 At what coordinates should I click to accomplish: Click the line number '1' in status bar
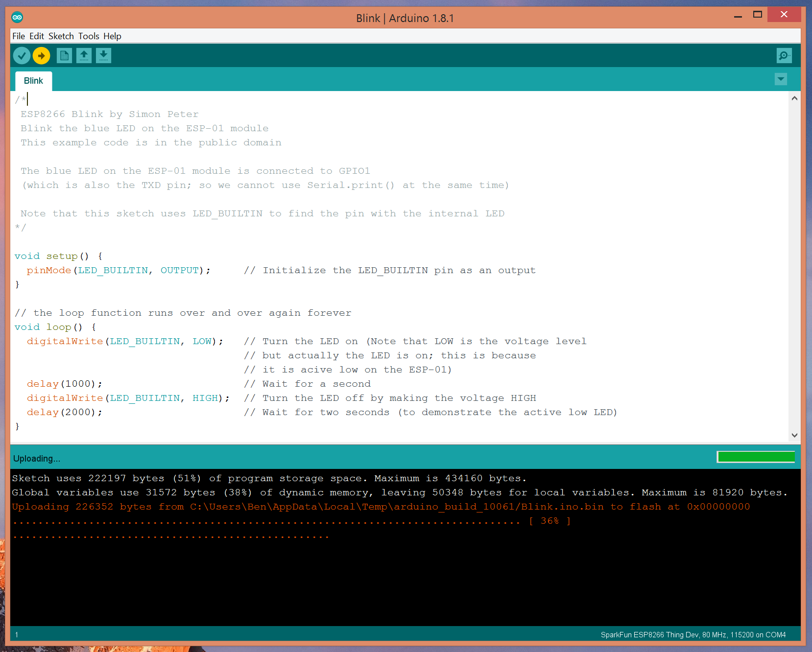pyautogui.click(x=17, y=635)
